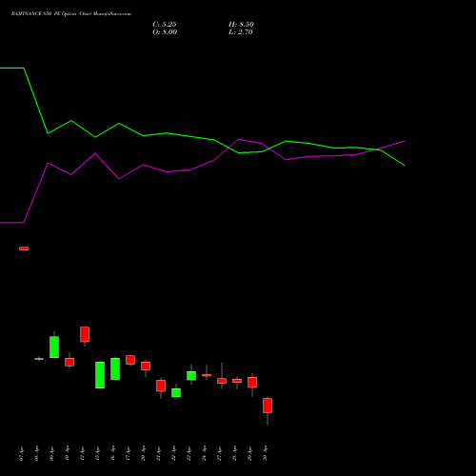This screenshot has height=476, width=476.
Task: Click the 08 Apr date label
Action: (x=37, y=453)
